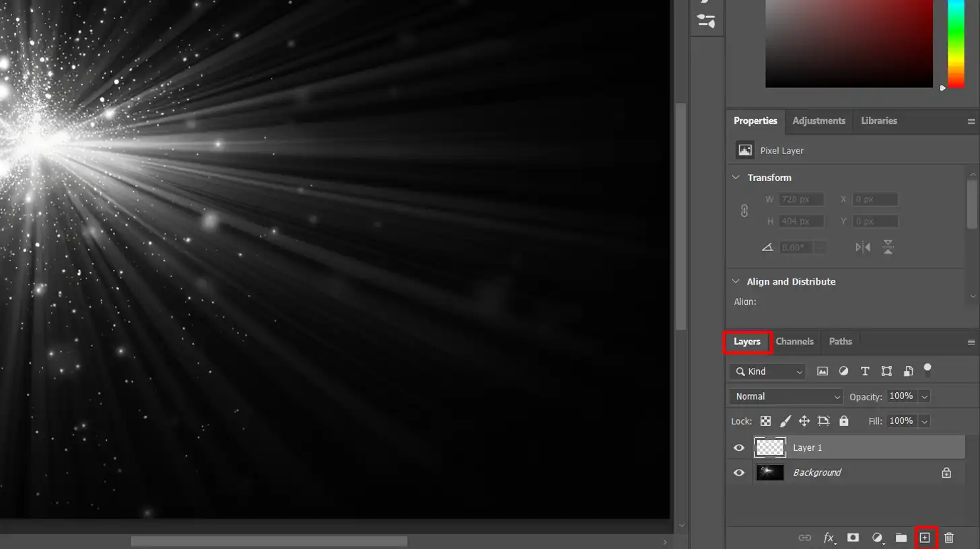Click the Opacity value field

coord(902,396)
